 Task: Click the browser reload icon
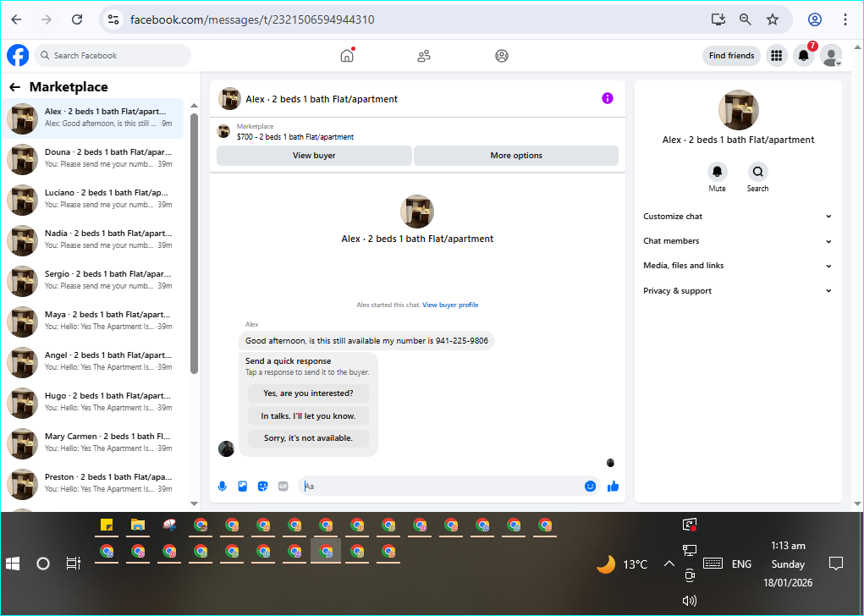[77, 19]
